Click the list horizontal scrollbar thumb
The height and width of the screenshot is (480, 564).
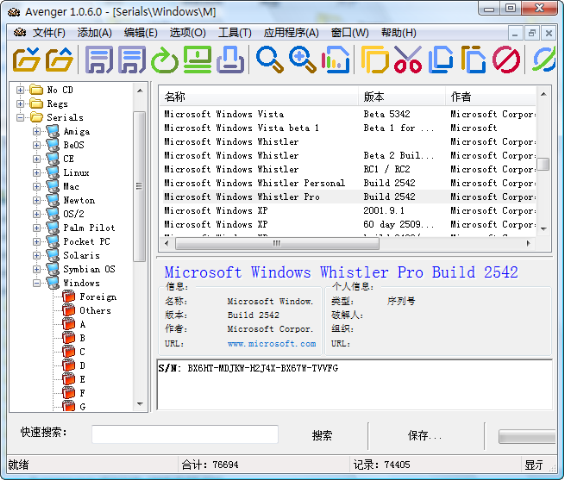(277, 243)
